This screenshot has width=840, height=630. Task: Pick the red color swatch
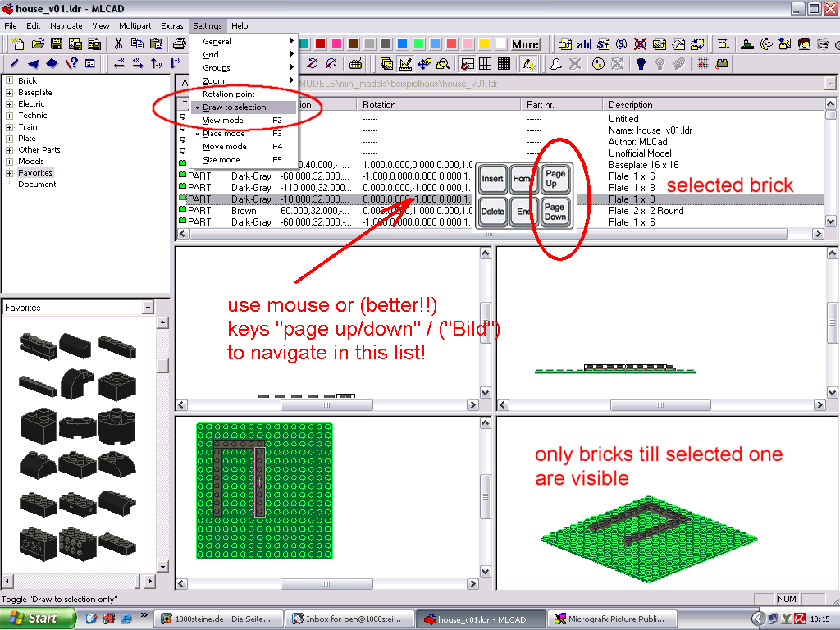pyautogui.click(x=321, y=44)
